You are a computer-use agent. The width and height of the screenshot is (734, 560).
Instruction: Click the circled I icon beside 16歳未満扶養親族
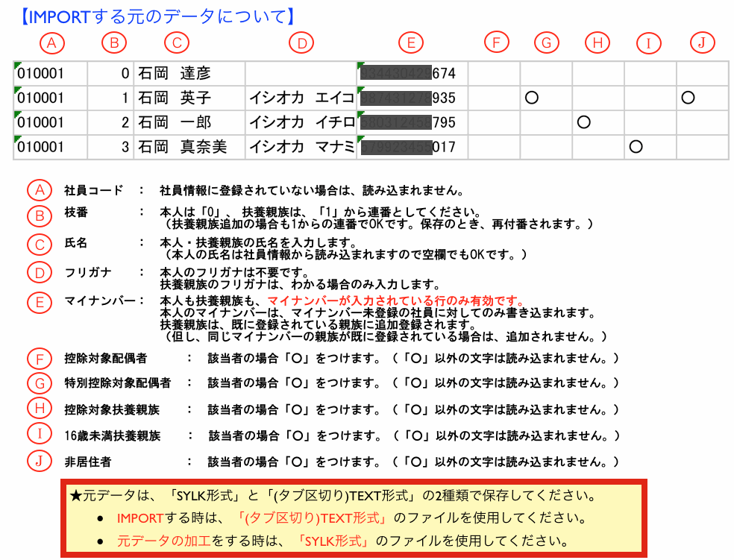coord(37,434)
